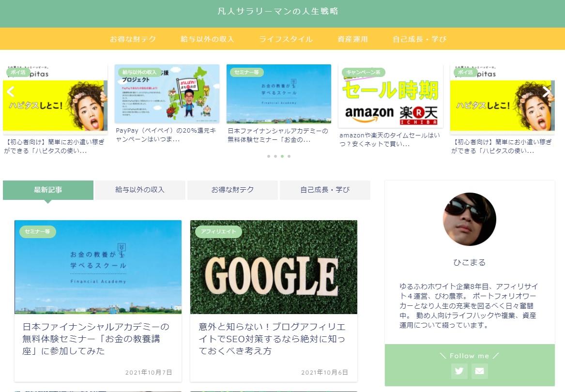
Task: Switch to お得な財テク article tab
Action: [232, 190]
